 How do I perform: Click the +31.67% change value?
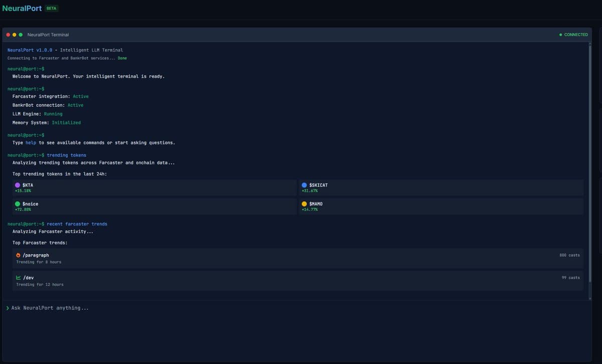point(310,191)
